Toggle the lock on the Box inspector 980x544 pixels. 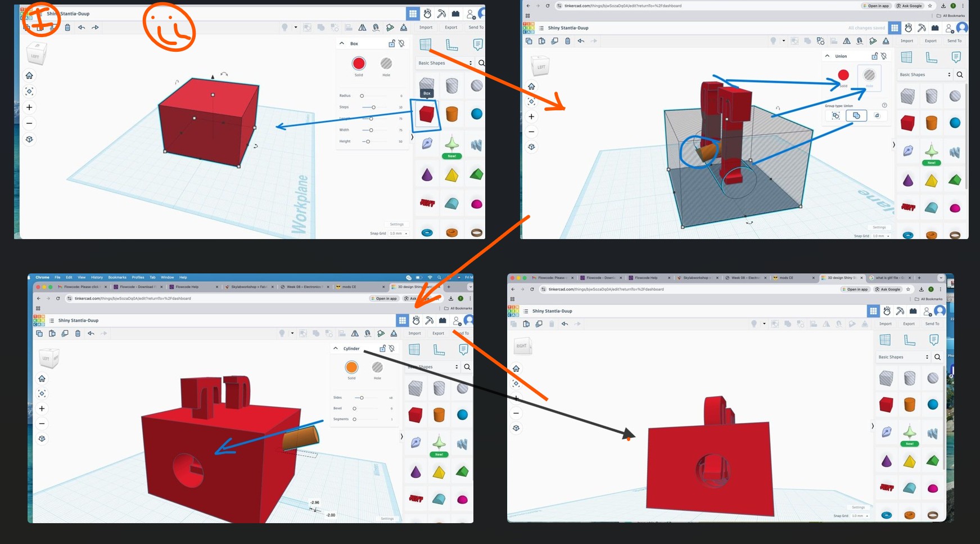click(391, 43)
